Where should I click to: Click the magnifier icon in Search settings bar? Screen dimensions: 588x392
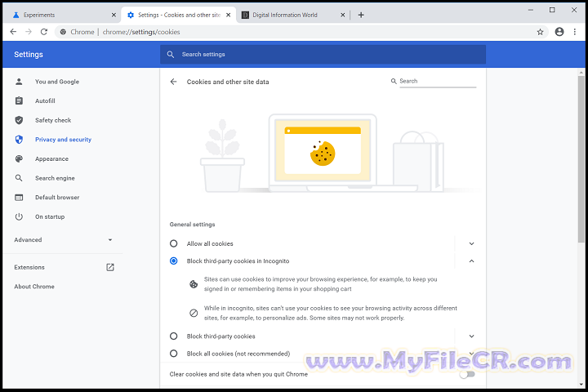click(x=170, y=55)
